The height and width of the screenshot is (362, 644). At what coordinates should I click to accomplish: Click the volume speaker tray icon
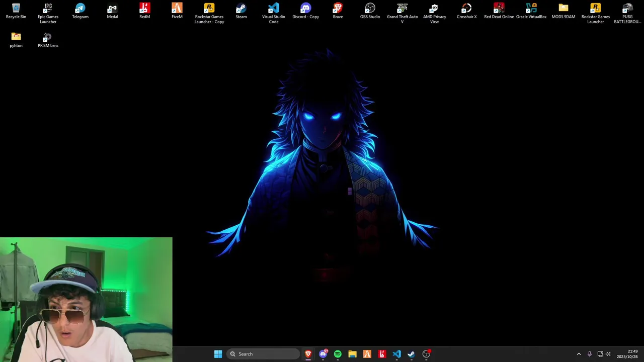click(608, 354)
